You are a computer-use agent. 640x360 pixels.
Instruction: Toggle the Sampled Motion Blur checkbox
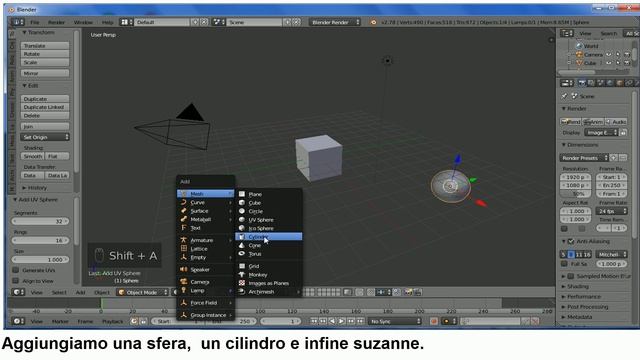[x=571, y=276]
